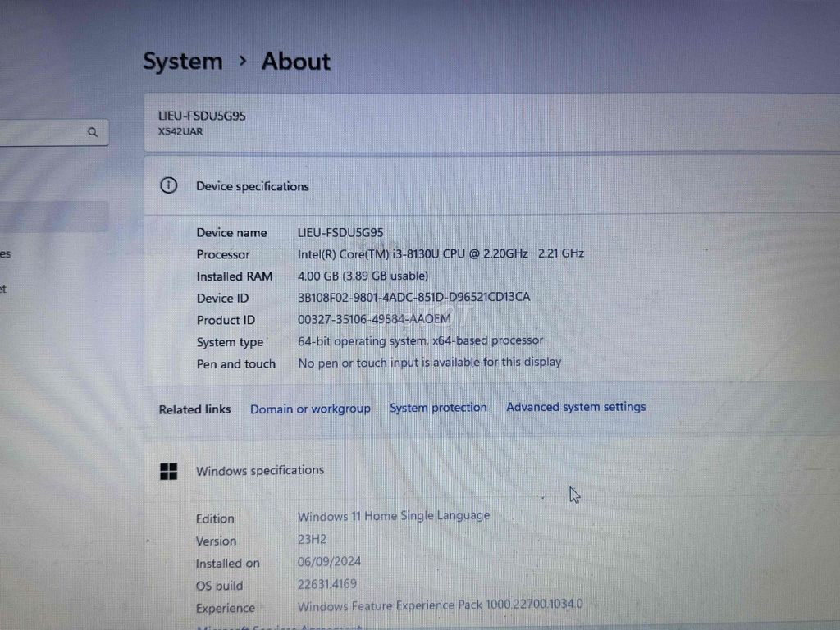Select the Windows 11 Home Single Language edition

394,516
